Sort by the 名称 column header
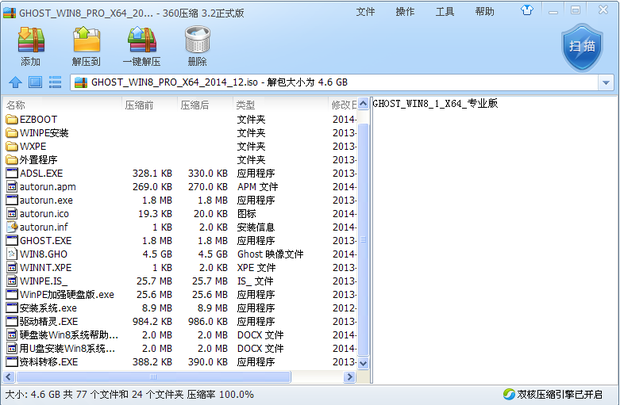The height and width of the screenshot is (405, 620). point(62,105)
